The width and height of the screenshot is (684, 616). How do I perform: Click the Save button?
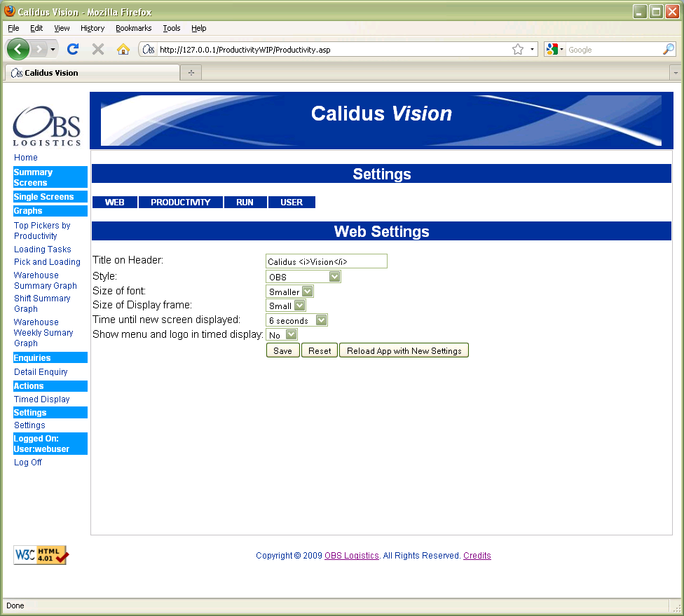tap(282, 350)
